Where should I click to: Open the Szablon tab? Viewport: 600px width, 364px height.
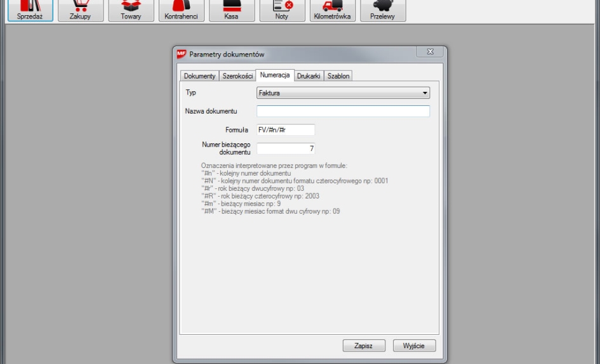(339, 76)
